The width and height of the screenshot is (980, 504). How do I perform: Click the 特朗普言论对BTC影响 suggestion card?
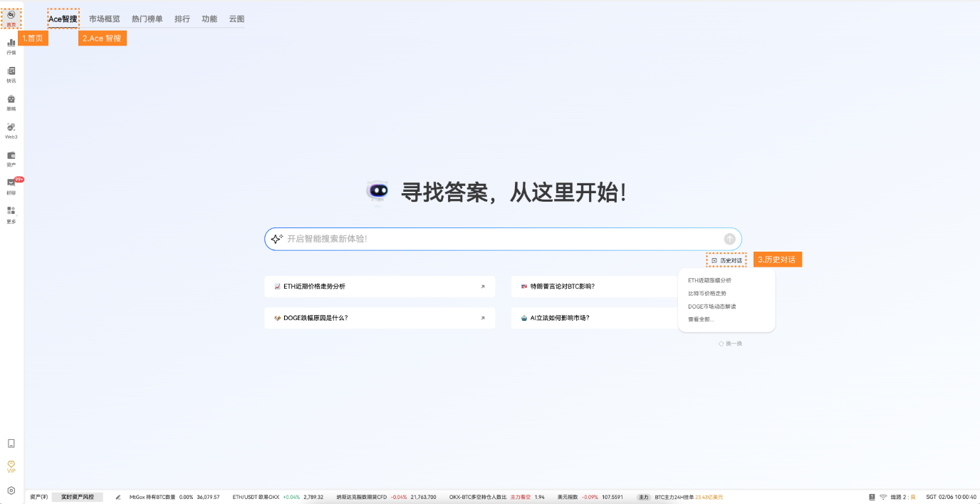pyautogui.click(x=595, y=287)
